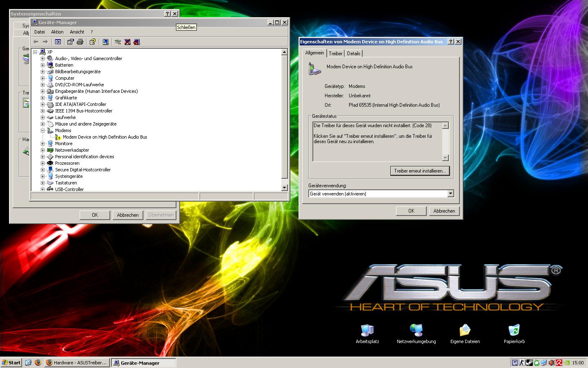588x368 pixels.
Task: Select the Tastaturen tree item
Action: 66,183
